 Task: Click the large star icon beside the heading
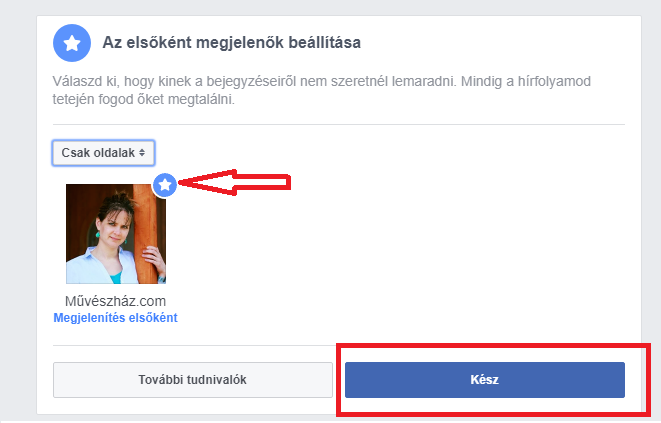(72, 43)
